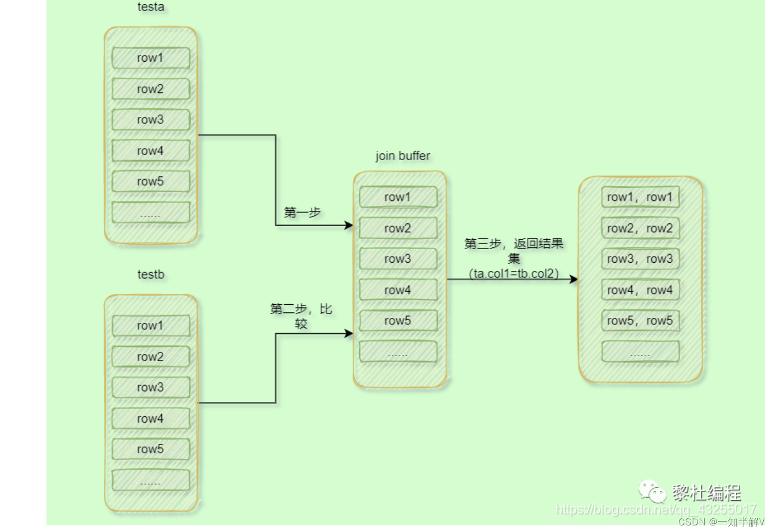Click the 'join buffer' title label
773x532 pixels.
tap(403, 156)
